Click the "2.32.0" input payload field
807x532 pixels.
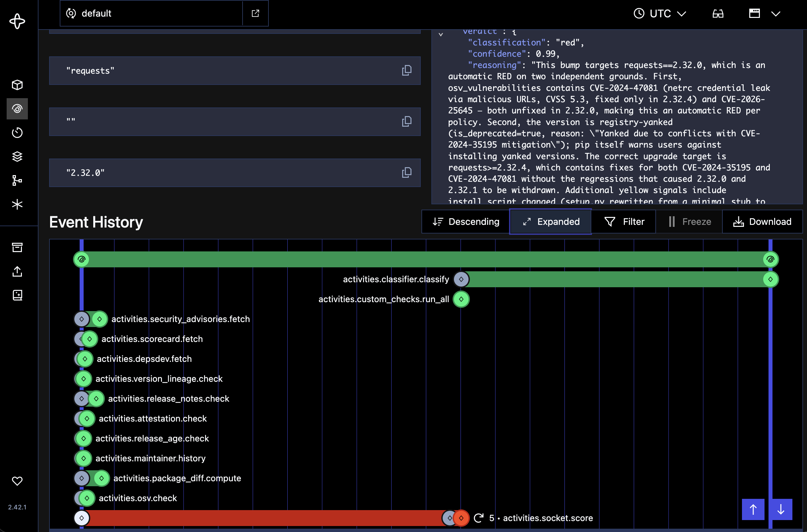pyautogui.click(x=235, y=173)
